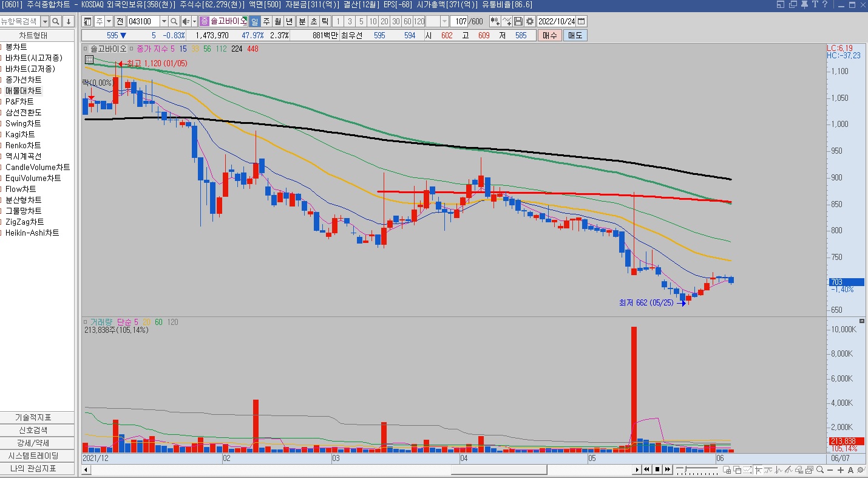Choose the 120 interval button
Screen dimensions: 868x478
point(419,21)
